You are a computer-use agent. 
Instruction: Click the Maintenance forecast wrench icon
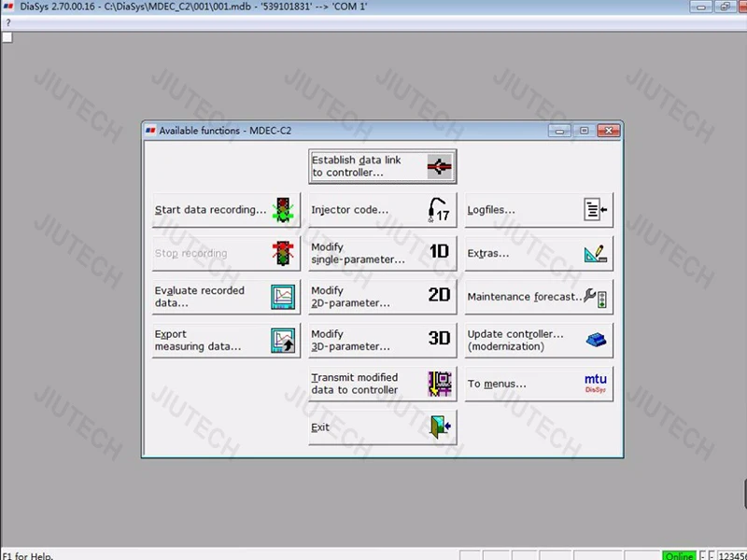coord(596,297)
